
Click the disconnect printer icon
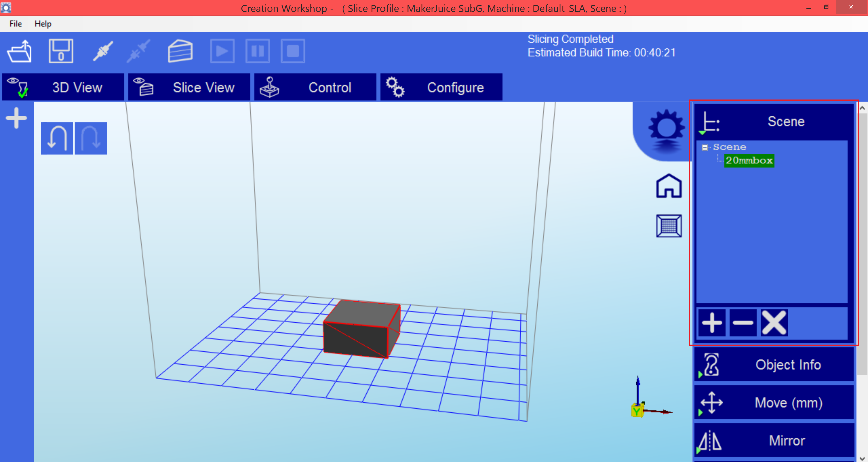(x=138, y=51)
